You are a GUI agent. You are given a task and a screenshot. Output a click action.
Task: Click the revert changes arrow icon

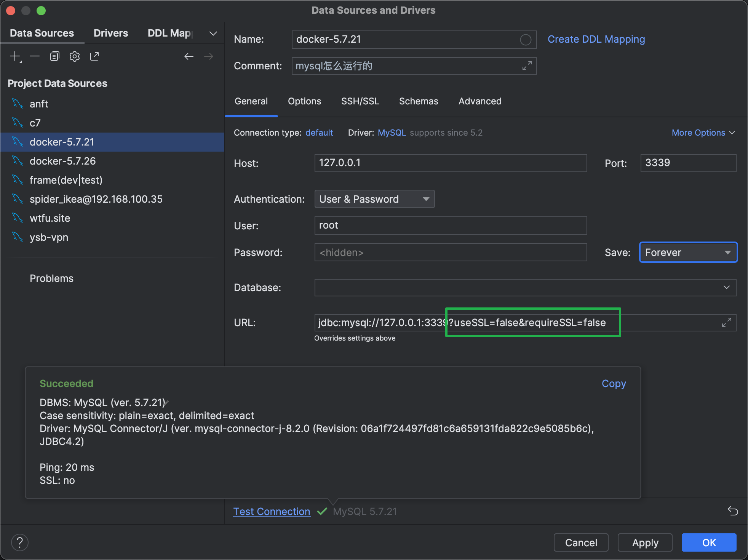(x=733, y=511)
